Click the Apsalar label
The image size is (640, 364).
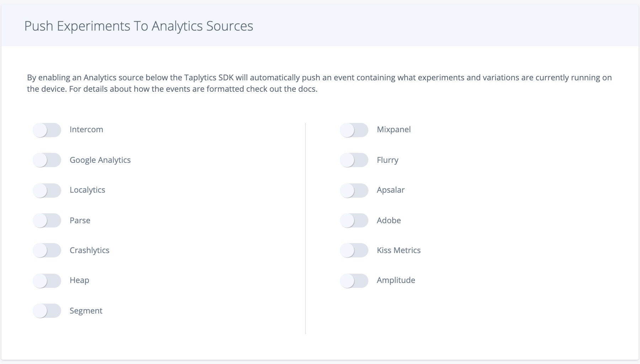[x=391, y=190]
